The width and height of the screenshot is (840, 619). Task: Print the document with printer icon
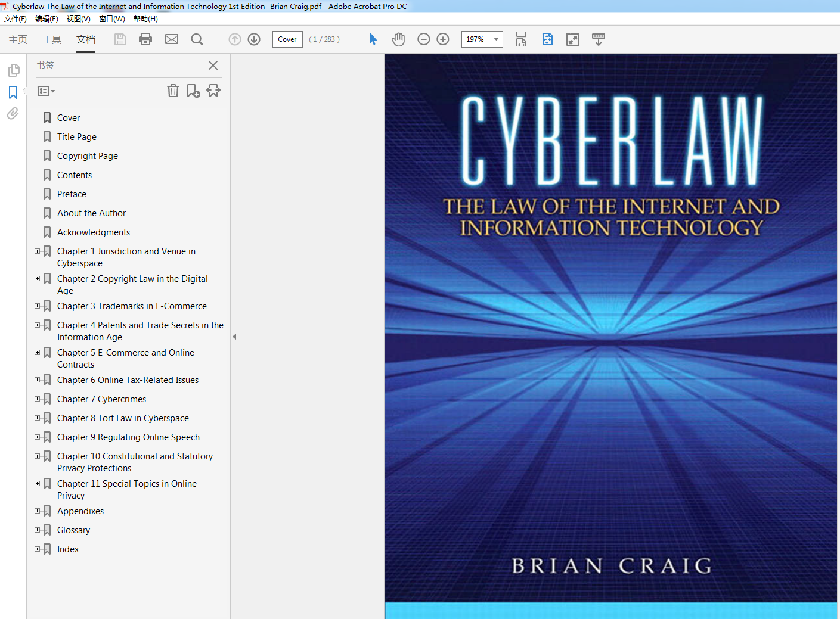[145, 39]
